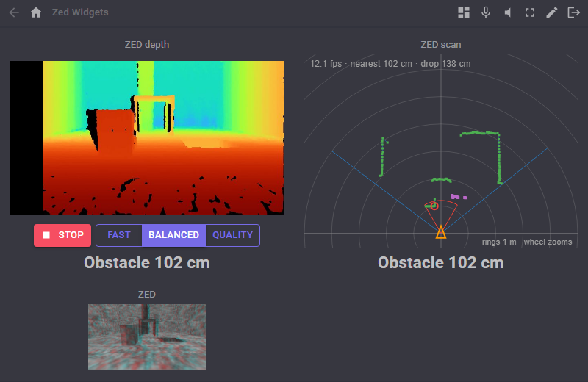Stop the ZED depth stream

click(x=62, y=235)
